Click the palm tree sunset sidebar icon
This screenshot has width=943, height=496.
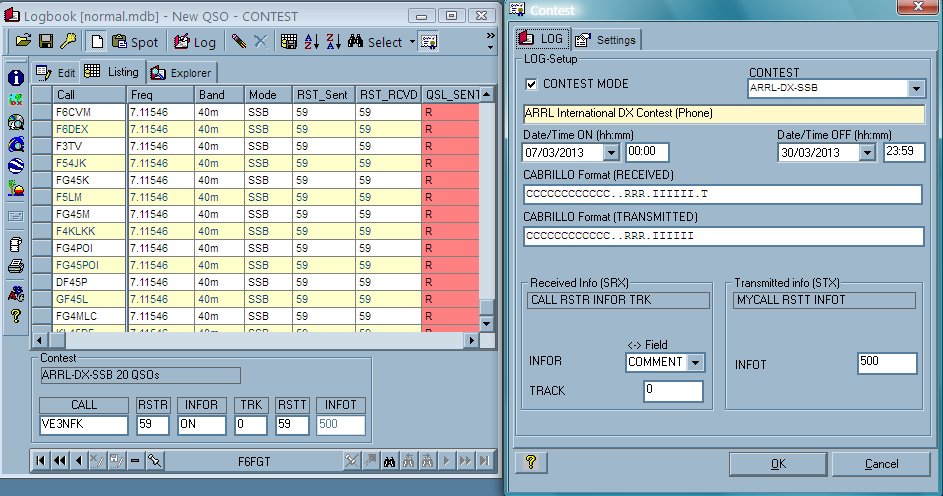tap(16, 188)
